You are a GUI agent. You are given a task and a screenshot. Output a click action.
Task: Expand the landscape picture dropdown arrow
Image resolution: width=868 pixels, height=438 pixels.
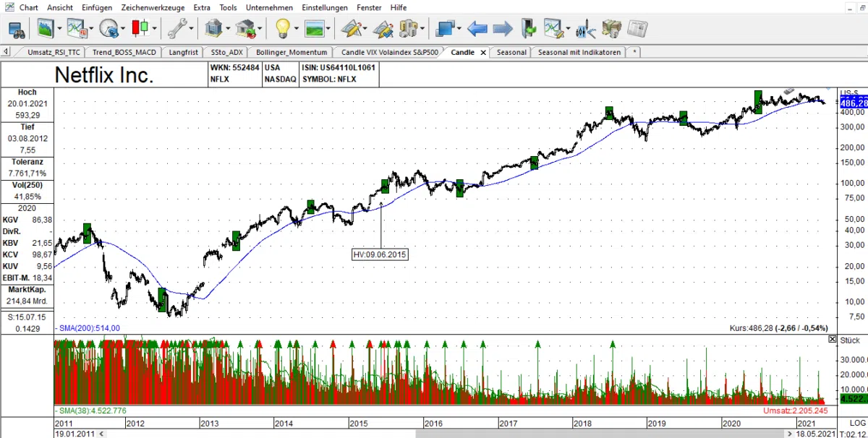click(x=328, y=30)
